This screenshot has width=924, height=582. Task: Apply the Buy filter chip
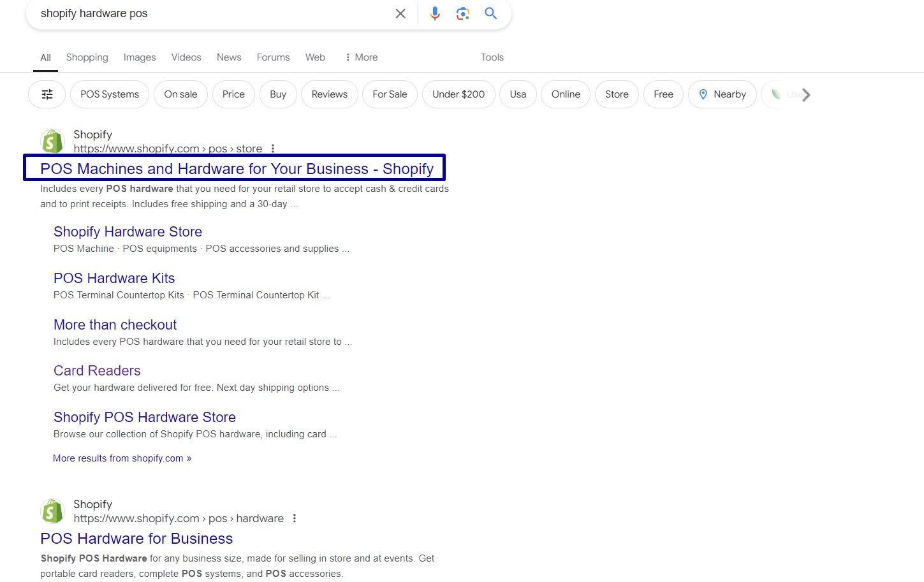click(278, 94)
